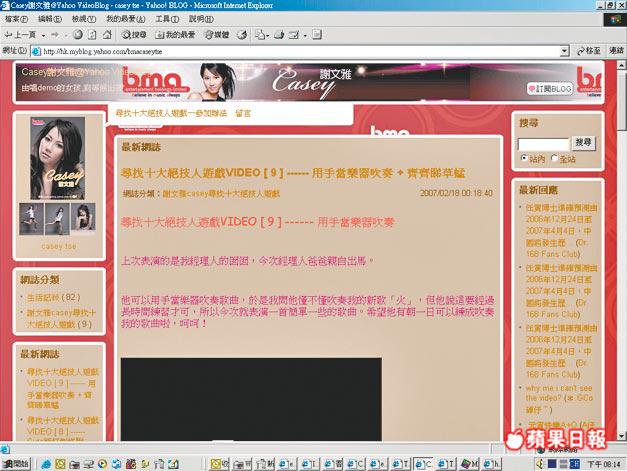Open the 生活記趣 (82) category link

54,297
